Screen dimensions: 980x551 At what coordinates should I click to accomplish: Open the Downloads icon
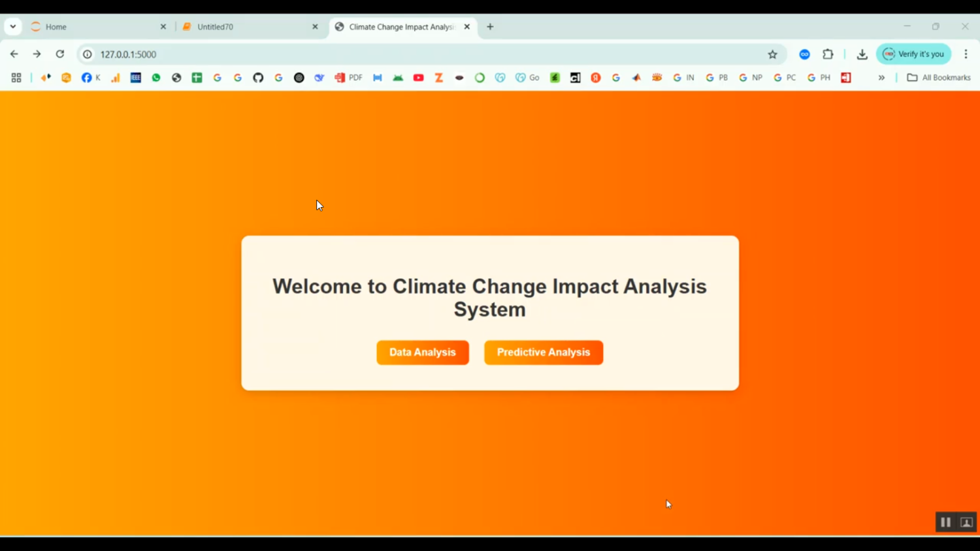(x=862, y=54)
